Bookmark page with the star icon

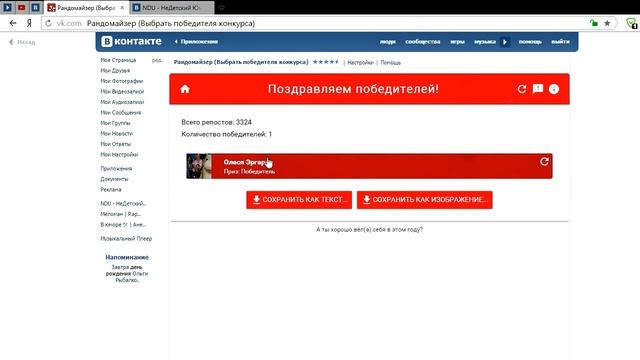[x=607, y=23]
